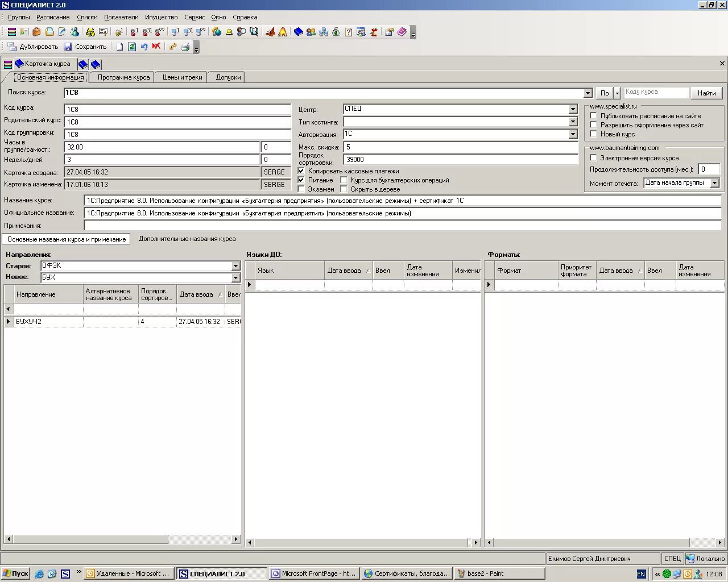
Task: Click the globe toolbar icon
Action: [217, 32]
